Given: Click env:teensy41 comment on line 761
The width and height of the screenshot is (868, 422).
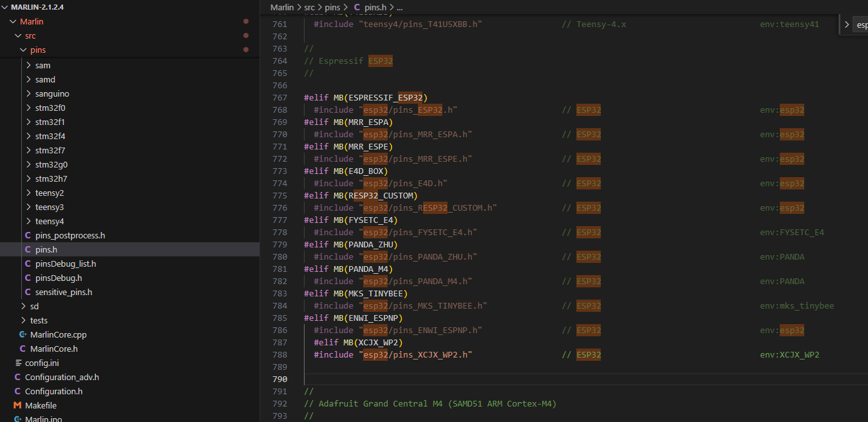Looking at the screenshot, I should pyautogui.click(x=789, y=24).
